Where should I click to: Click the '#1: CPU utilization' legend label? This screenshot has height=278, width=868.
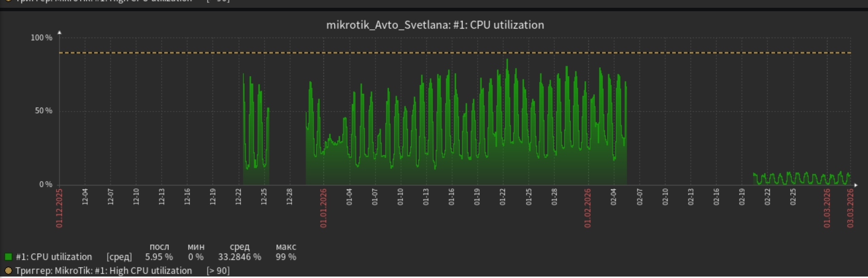tap(54, 257)
